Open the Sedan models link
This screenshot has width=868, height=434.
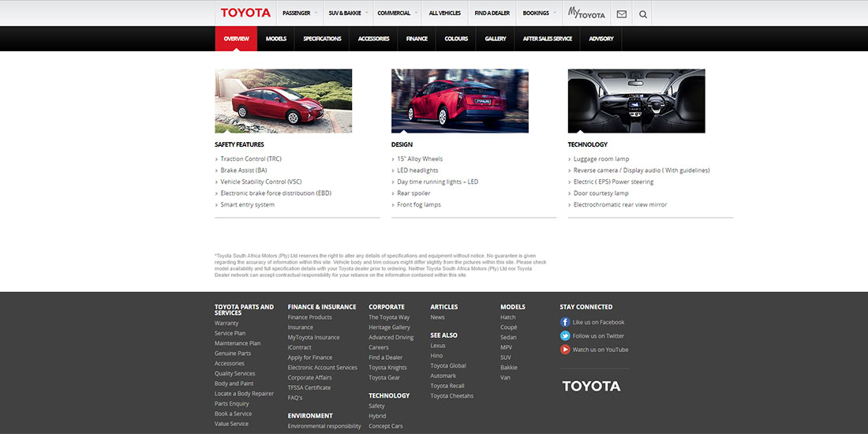point(508,337)
